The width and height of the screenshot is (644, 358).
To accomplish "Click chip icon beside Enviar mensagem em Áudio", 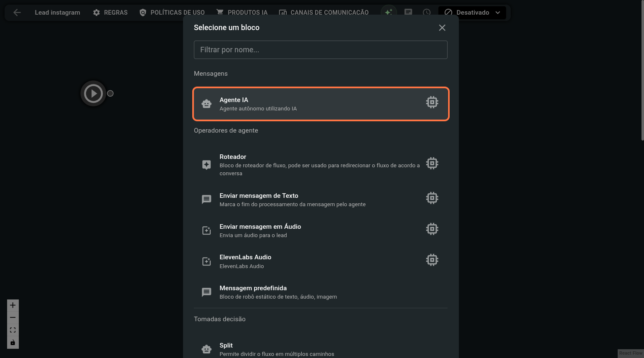I will point(432,229).
